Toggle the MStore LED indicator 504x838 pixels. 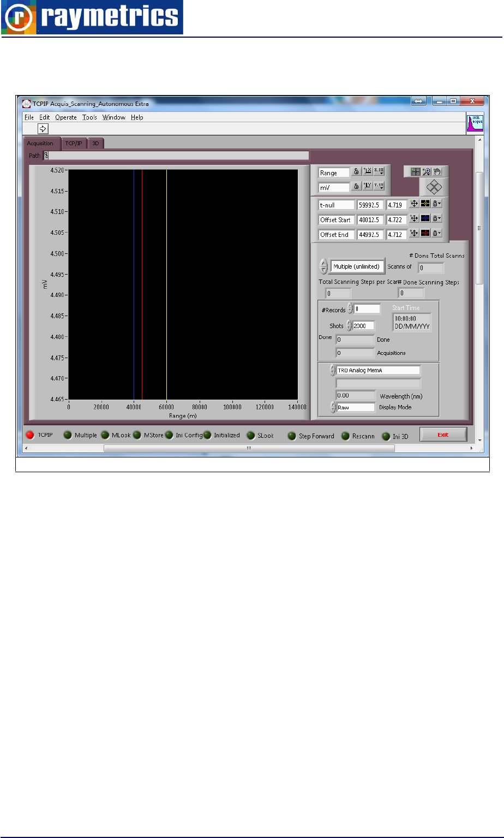click(137, 435)
